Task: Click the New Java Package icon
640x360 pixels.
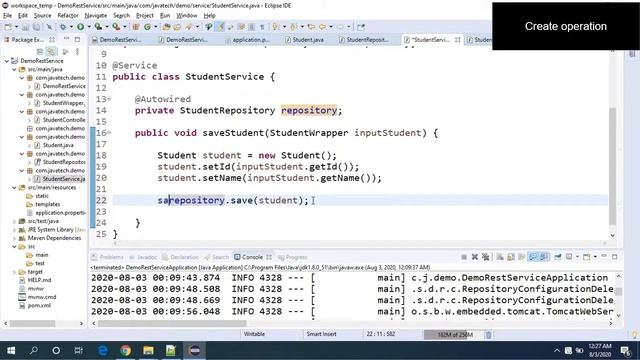Action: [x=136, y=27]
